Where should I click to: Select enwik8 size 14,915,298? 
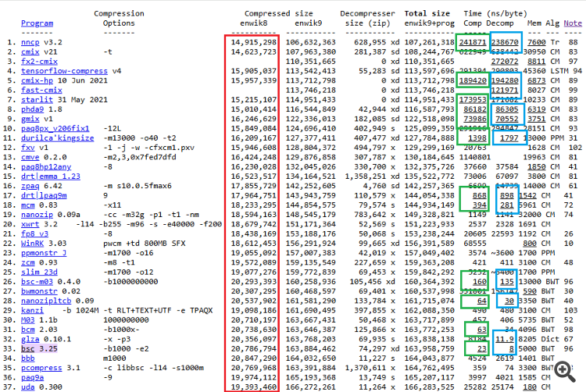(x=253, y=42)
